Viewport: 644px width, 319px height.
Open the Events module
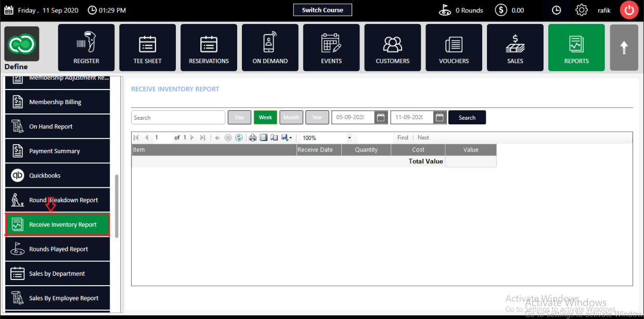coord(331,47)
